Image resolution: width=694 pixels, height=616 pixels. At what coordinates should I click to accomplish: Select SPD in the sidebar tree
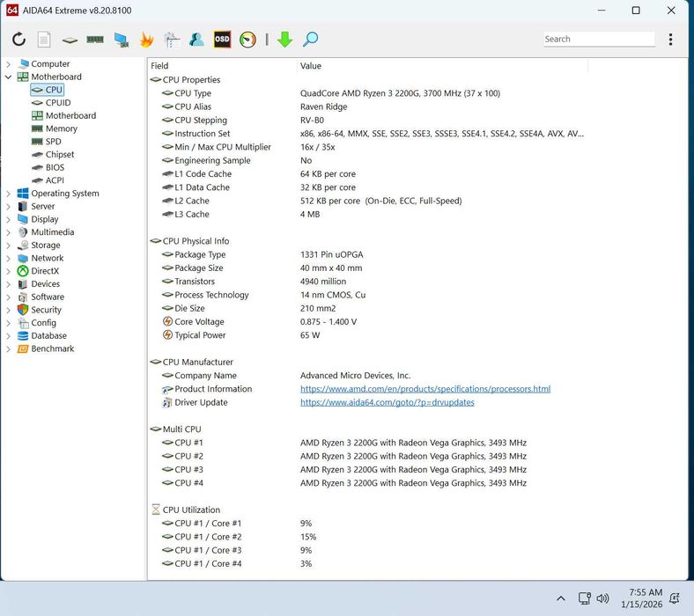47,142
